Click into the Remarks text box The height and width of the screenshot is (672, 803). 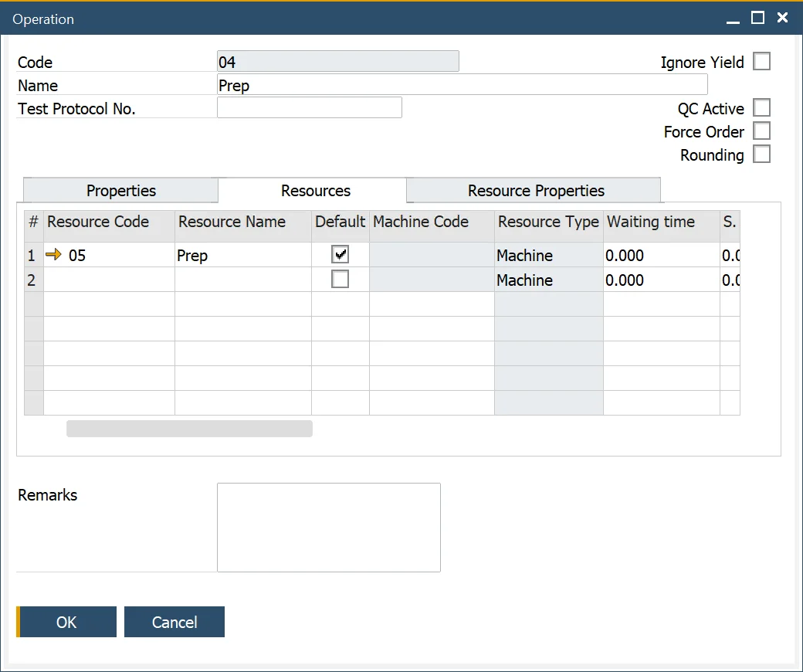click(328, 527)
